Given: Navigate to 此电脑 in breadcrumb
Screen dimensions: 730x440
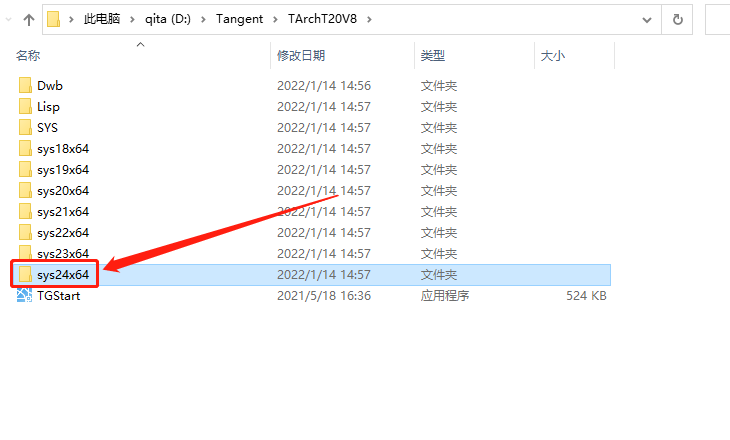Looking at the screenshot, I should pos(101,19).
